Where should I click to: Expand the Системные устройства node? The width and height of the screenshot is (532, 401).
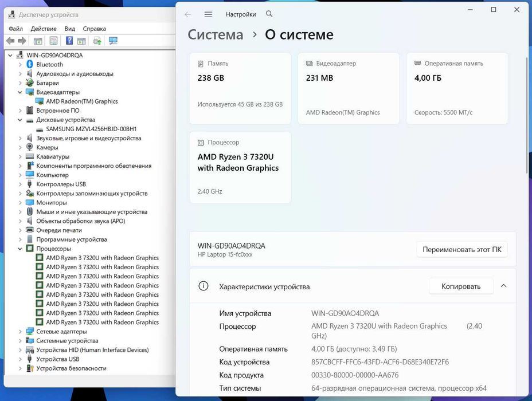coord(19,341)
